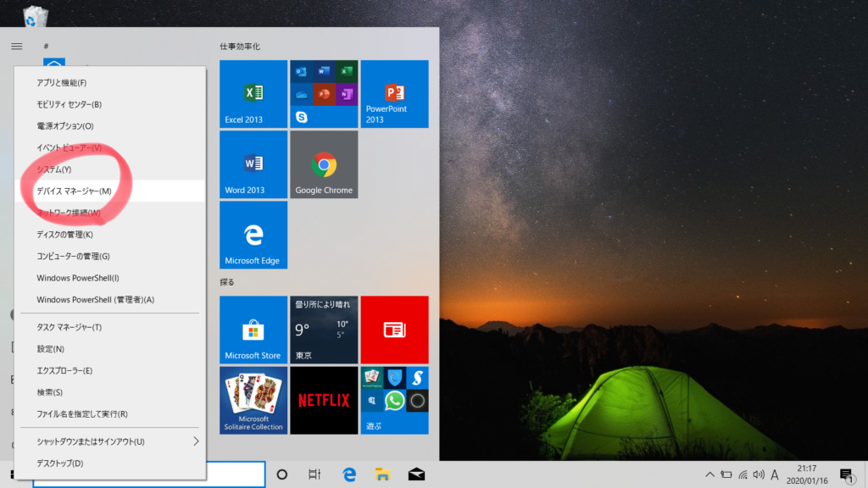
Task: Choose アプリと機能(F) in the context menu
Action: [62, 83]
